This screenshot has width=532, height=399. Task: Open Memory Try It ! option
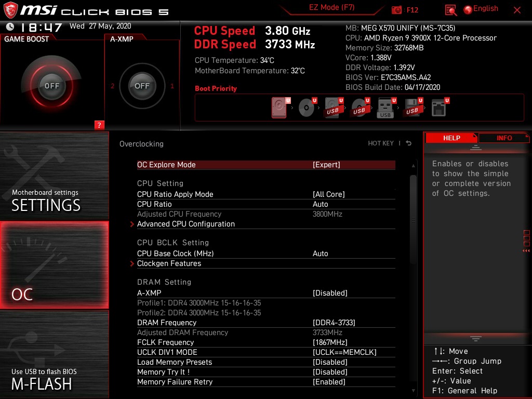[x=266, y=372]
